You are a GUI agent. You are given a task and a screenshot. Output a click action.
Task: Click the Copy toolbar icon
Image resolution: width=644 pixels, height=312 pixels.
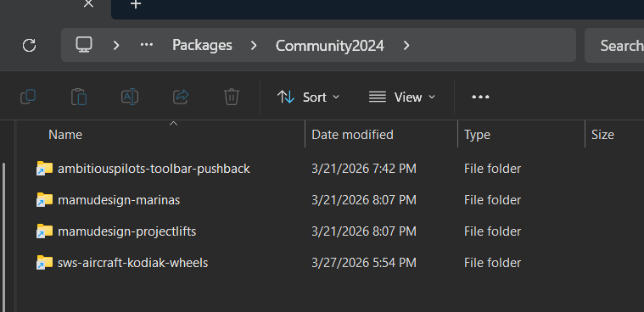coord(28,97)
